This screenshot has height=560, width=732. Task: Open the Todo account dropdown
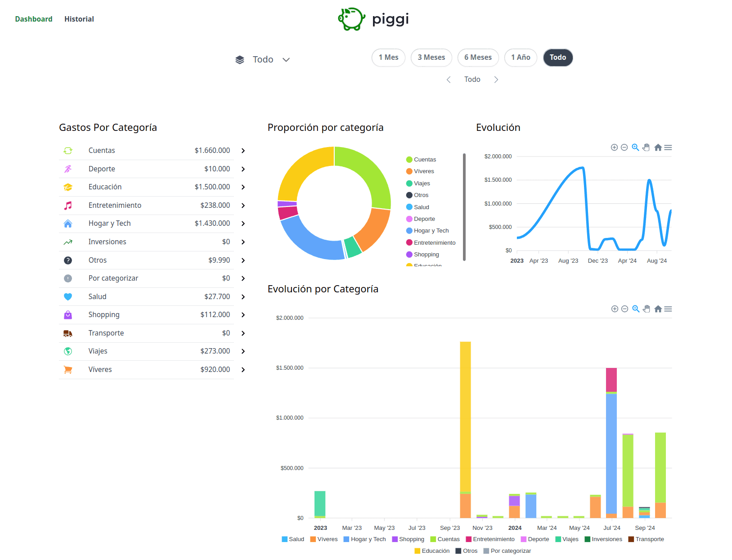click(263, 59)
